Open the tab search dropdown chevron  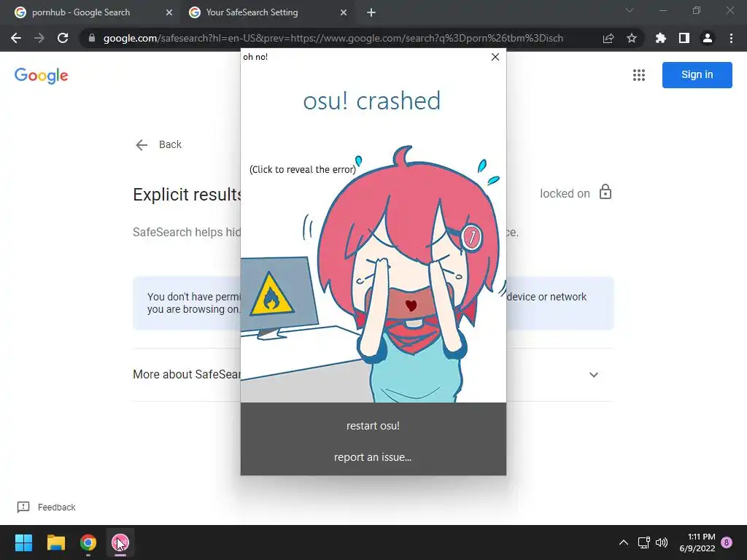[630, 10]
